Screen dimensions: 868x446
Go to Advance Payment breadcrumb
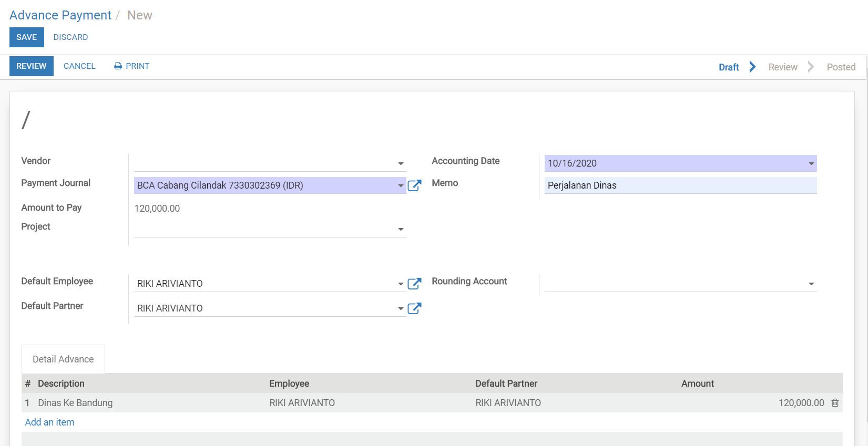60,15
